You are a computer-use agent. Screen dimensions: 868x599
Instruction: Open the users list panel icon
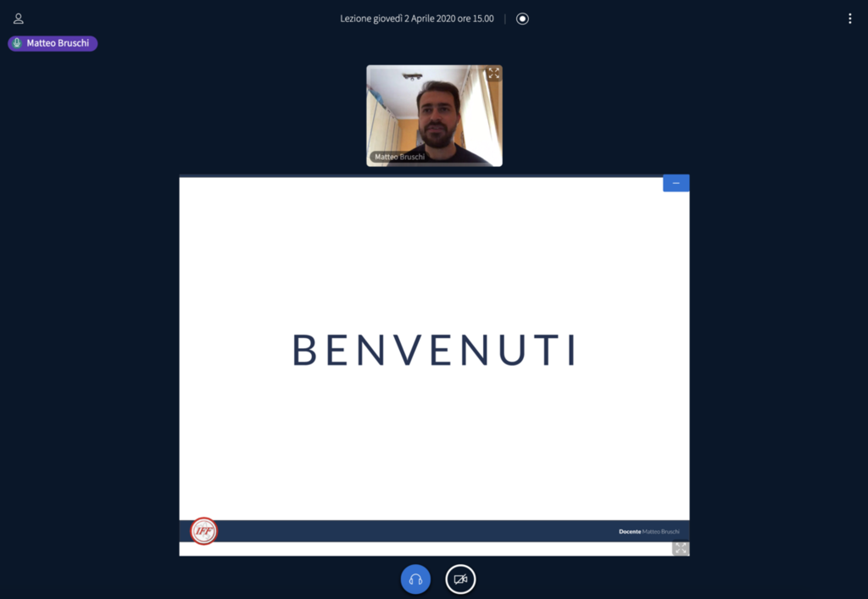19,19
